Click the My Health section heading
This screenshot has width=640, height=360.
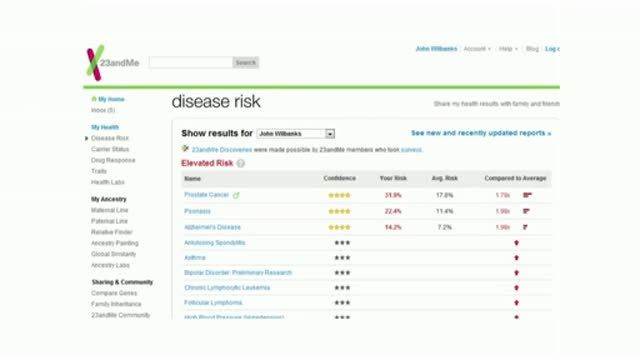coord(105,127)
